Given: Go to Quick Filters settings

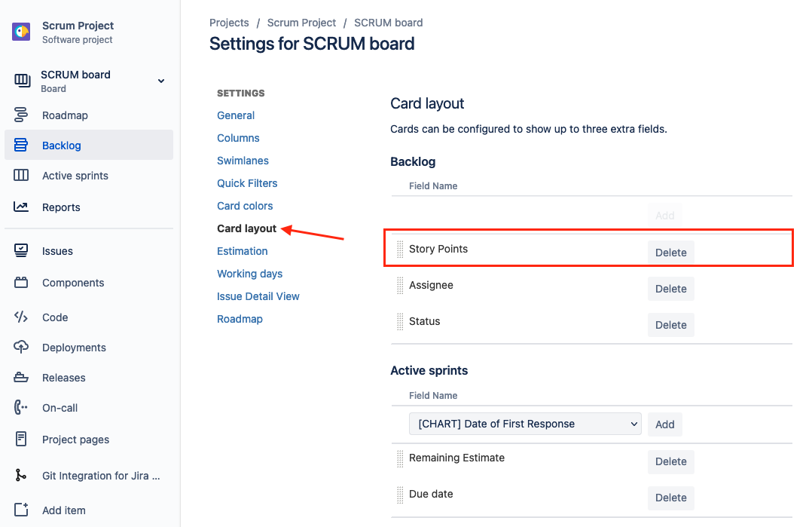Looking at the screenshot, I should (247, 183).
